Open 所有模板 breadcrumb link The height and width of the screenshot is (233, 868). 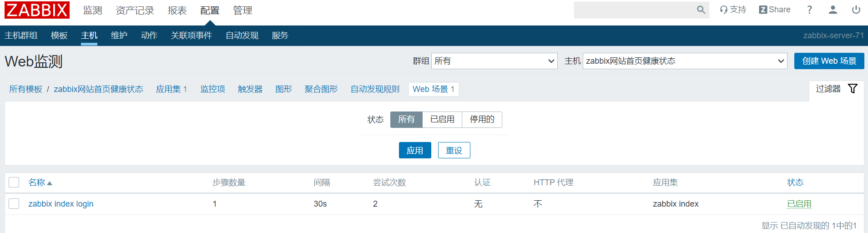(x=25, y=89)
